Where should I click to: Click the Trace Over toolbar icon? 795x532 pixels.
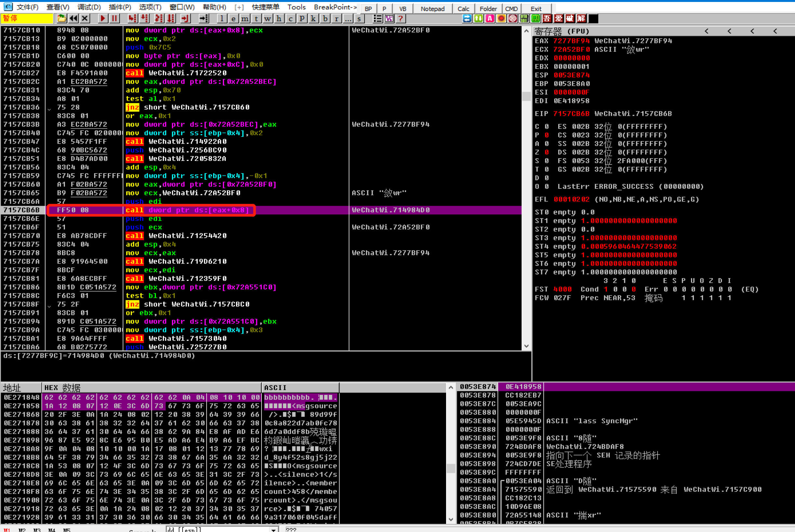pos(171,19)
